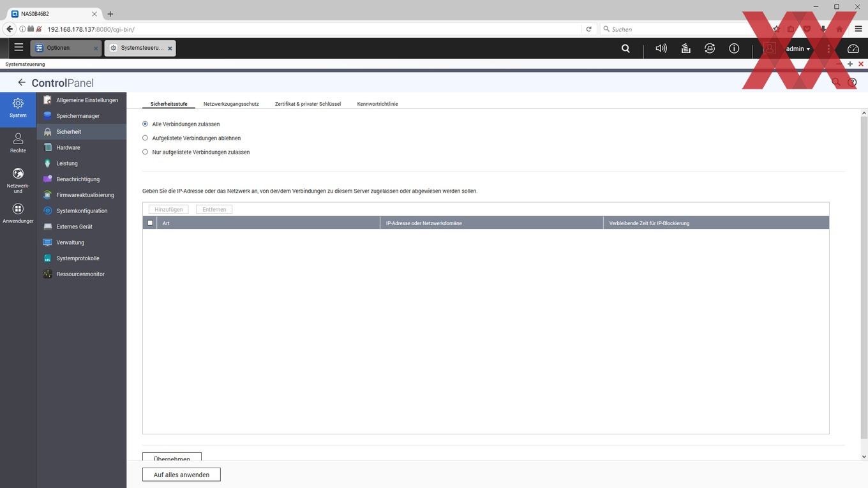Switch to Sicherheitsstufe tab
Screen dimensions: 868x488
[x=169, y=103]
